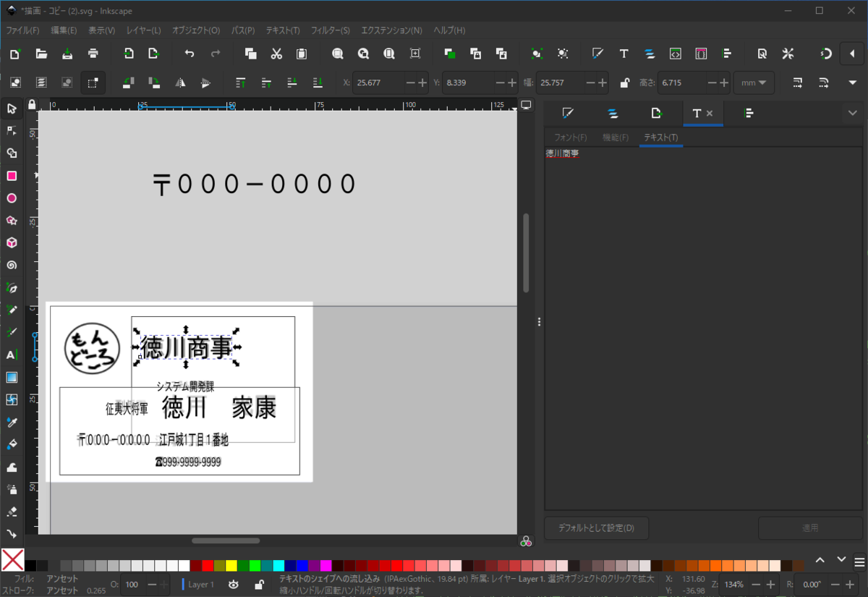Image resolution: width=868 pixels, height=597 pixels.
Task: Open the palette hamburger menu
Action: (859, 561)
